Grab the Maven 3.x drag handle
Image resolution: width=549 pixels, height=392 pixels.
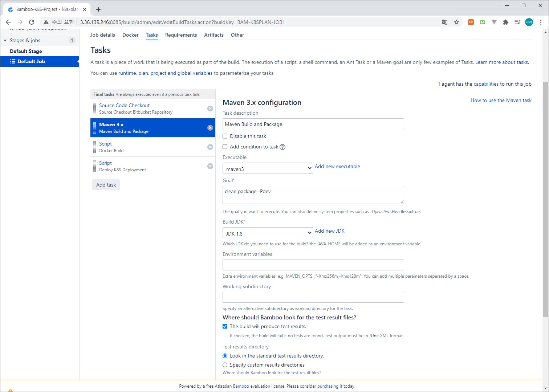coord(95,128)
